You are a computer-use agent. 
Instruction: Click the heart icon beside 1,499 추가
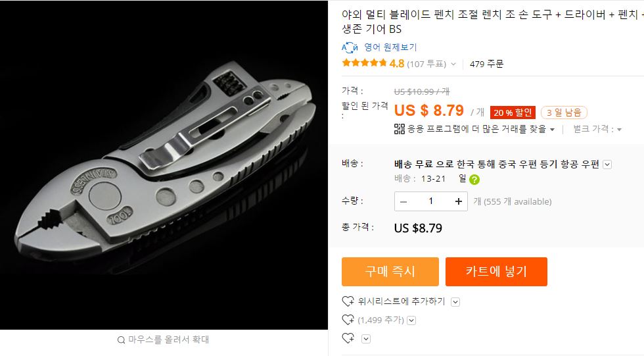click(348, 320)
